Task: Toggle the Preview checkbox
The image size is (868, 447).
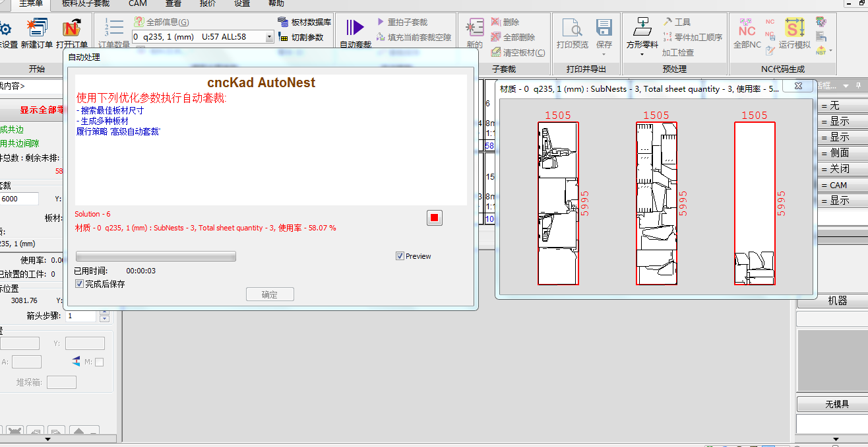Action: pyautogui.click(x=400, y=256)
